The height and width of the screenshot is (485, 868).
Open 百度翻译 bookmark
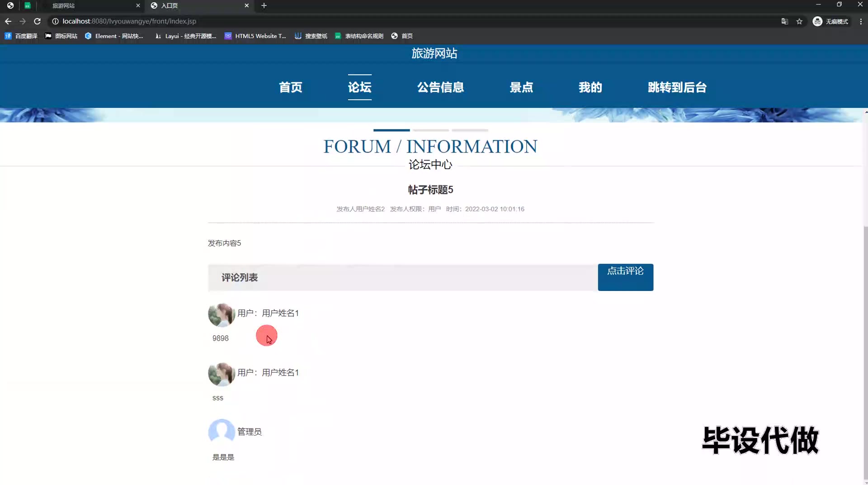21,36
